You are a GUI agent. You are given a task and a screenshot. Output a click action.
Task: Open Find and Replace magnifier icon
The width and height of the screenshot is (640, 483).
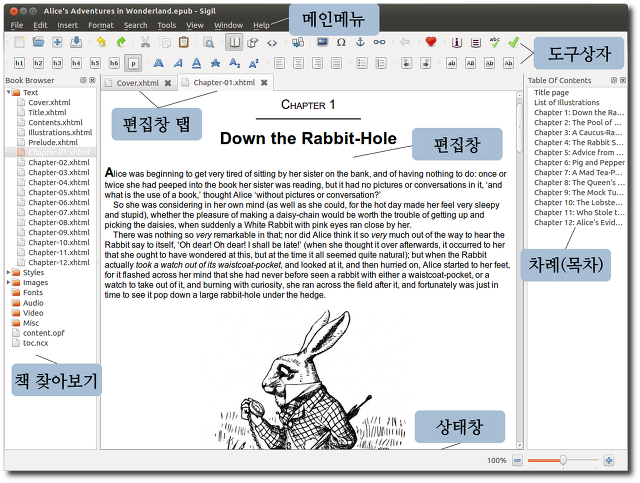pos(209,42)
